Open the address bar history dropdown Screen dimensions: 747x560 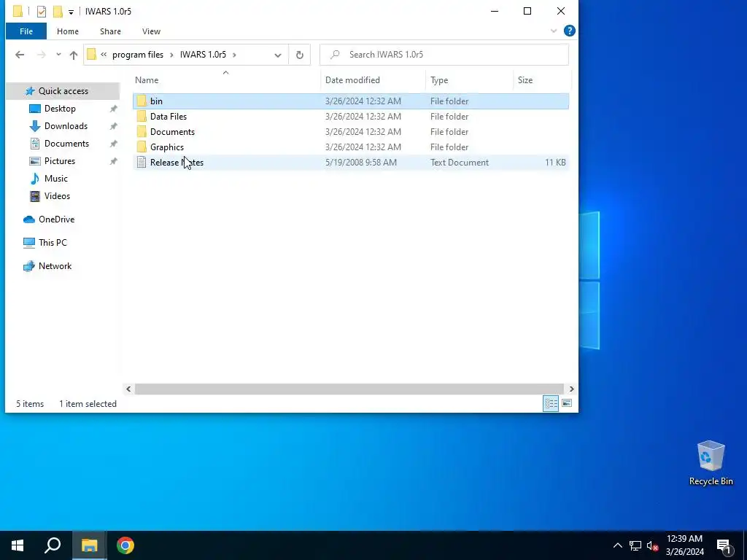tap(278, 55)
